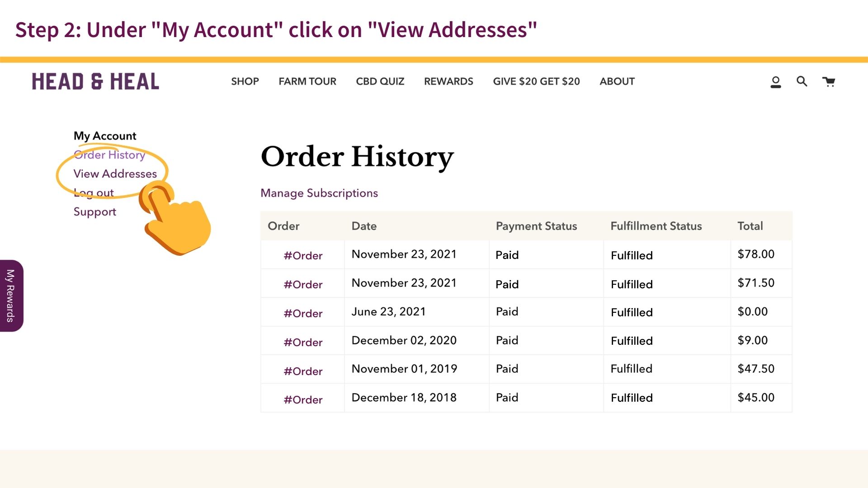This screenshot has width=868, height=488.
Task: Click the Order History sidebar link
Action: point(109,155)
